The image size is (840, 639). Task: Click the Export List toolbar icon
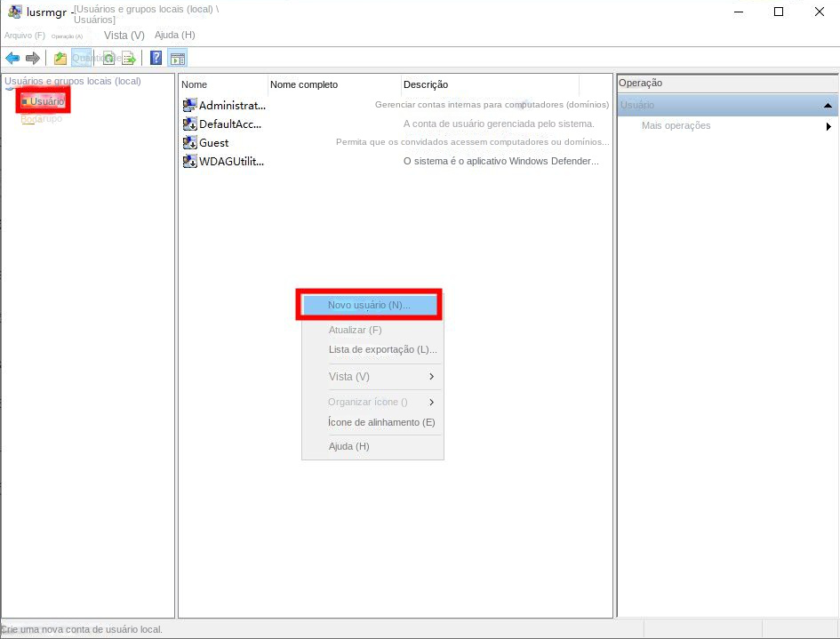click(x=129, y=58)
